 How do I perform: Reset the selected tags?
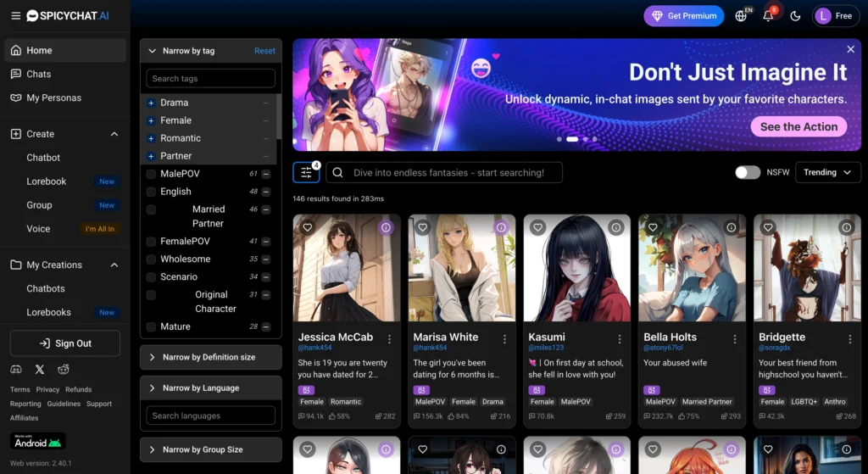[x=264, y=51]
